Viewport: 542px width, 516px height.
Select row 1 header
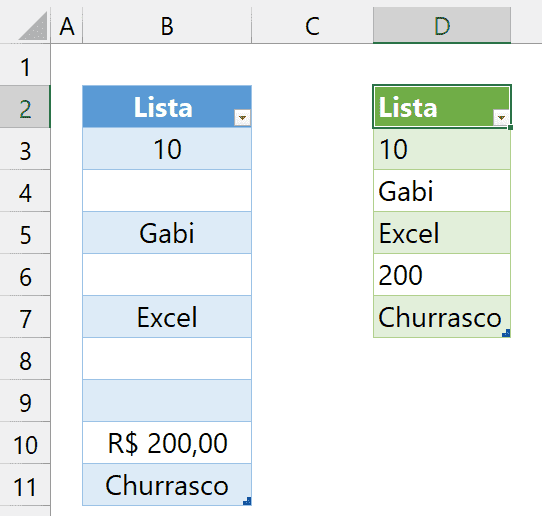25,65
